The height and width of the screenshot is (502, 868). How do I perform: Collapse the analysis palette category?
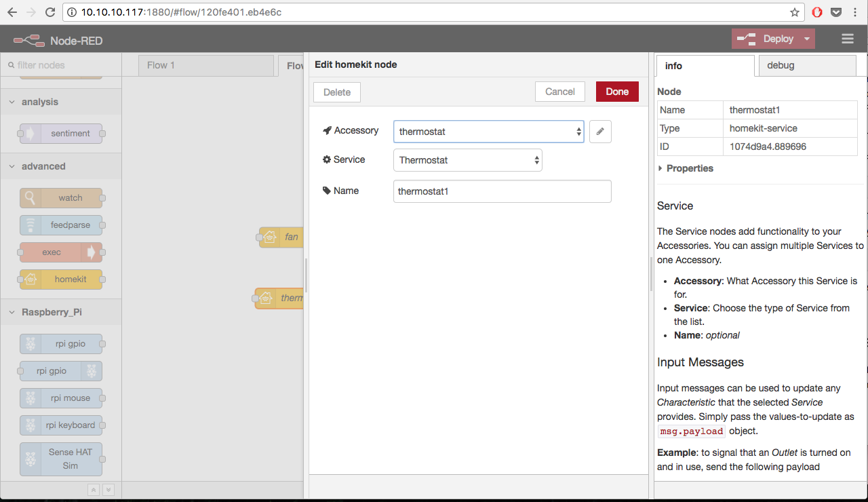tap(60, 102)
